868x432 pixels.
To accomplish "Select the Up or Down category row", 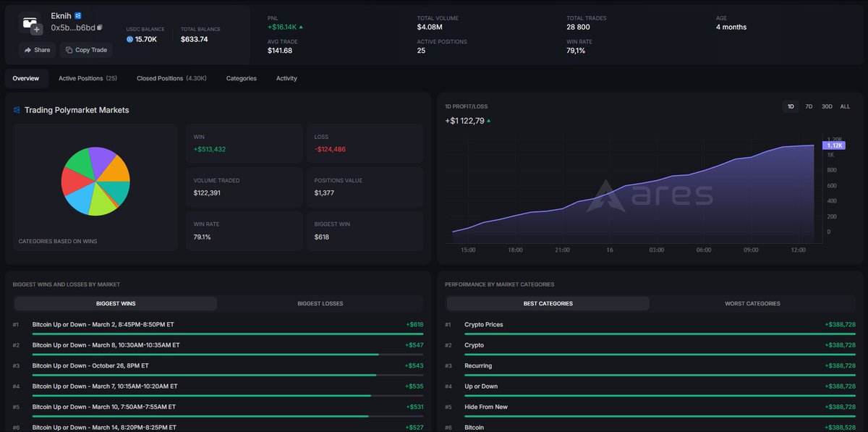I will pos(650,388).
